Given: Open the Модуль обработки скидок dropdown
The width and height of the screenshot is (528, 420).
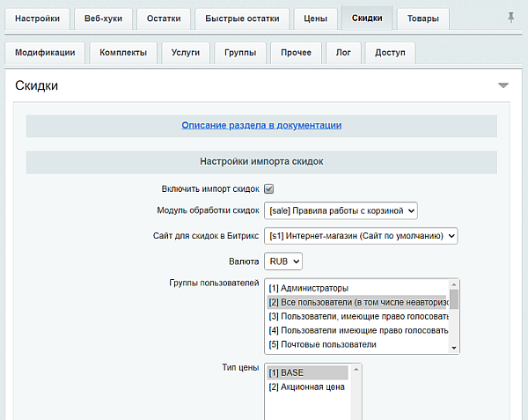Looking at the screenshot, I should point(341,210).
